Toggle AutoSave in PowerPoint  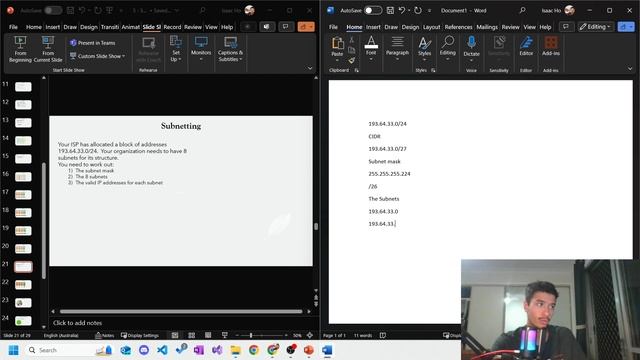[53, 10]
